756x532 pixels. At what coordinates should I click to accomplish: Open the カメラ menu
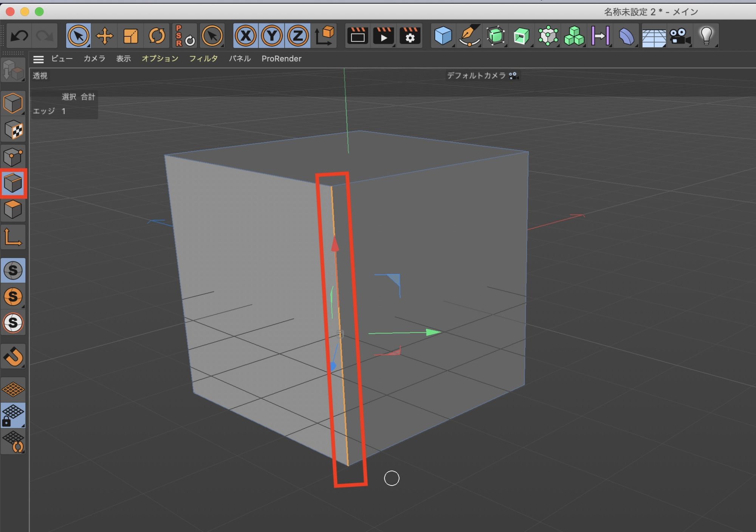tap(94, 59)
